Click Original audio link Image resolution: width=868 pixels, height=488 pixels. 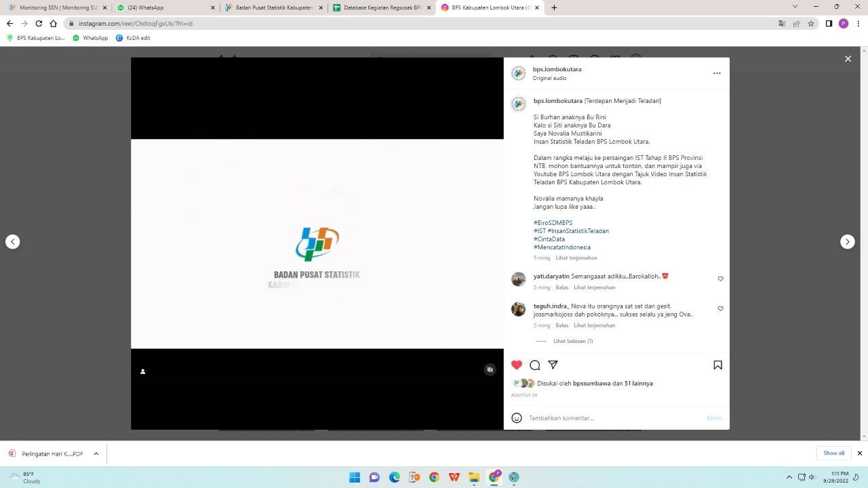[549, 78]
